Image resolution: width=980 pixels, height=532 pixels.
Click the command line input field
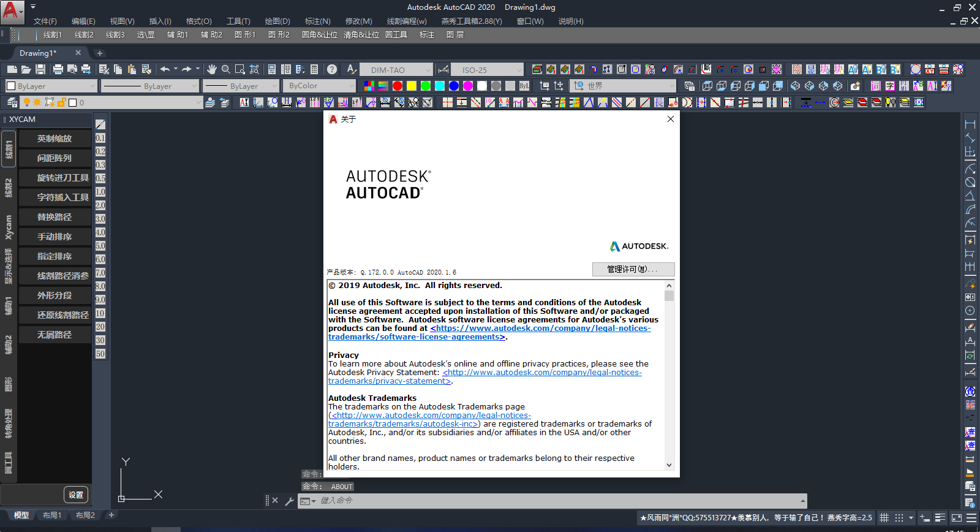[x=557, y=501]
